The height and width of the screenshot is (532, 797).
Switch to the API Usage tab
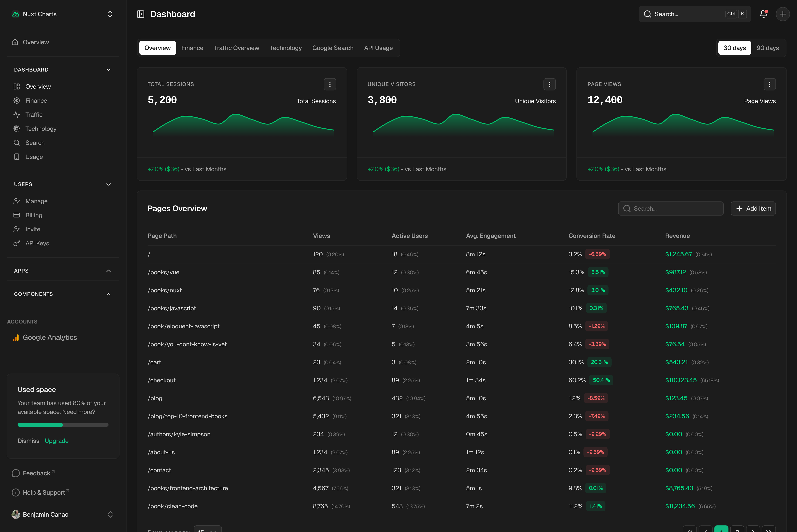tap(378, 48)
